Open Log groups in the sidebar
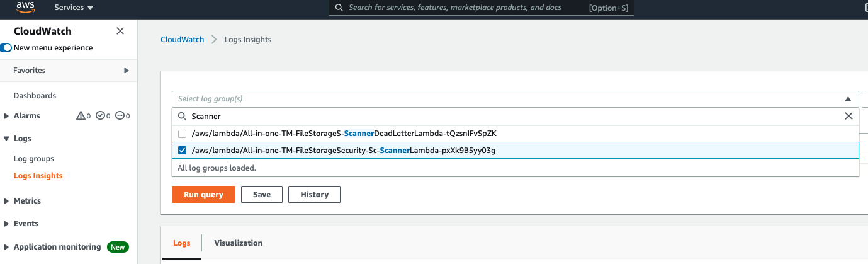The width and height of the screenshot is (868, 264). tap(34, 159)
